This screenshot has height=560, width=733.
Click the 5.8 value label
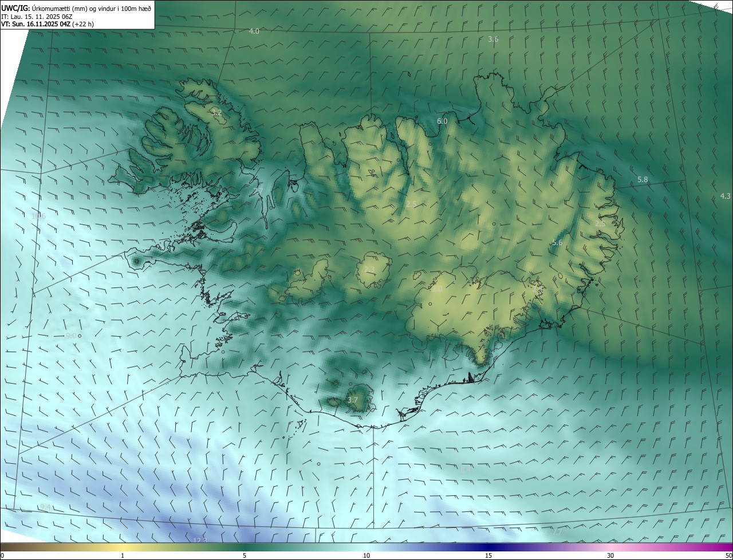tap(643, 179)
